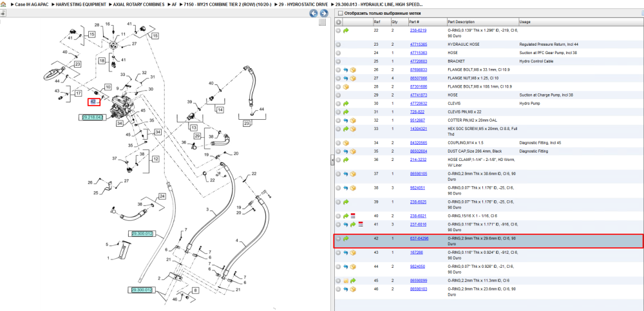
Task: Click the blue arrow icon for ref 26
Action: [x=346, y=70]
